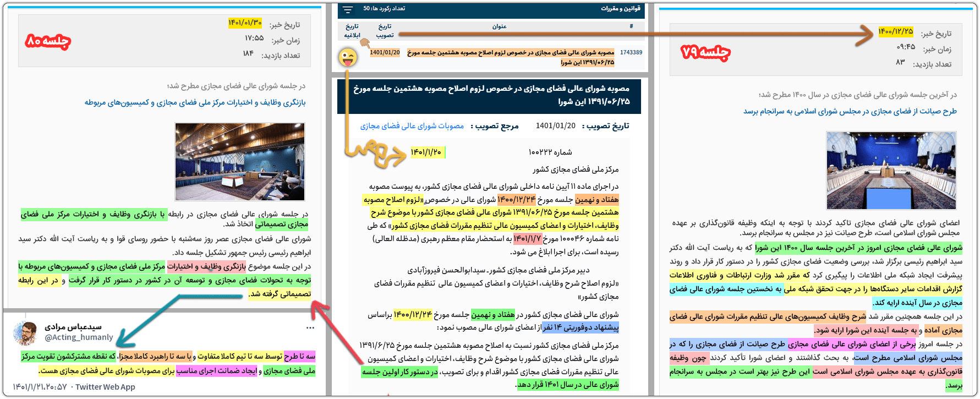Select تاریخ تصویب : 1401/01/20 field
980x399 pixels.
click(x=583, y=126)
